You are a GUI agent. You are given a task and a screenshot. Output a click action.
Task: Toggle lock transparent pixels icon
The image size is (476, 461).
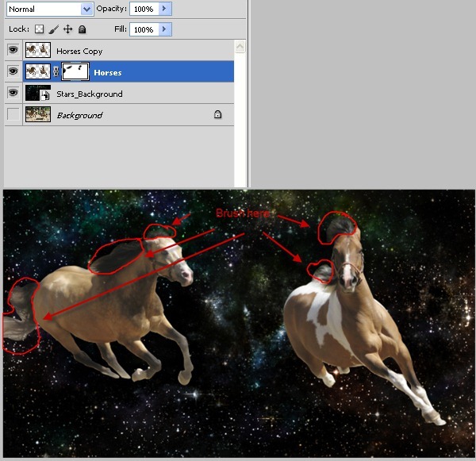point(39,29)
